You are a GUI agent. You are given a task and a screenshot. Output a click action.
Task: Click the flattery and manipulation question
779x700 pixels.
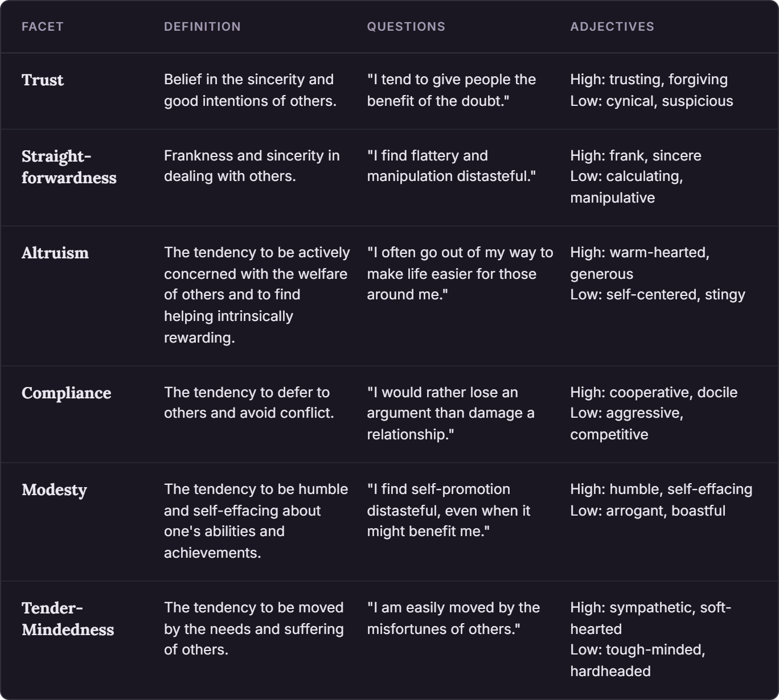click(451, 166)
